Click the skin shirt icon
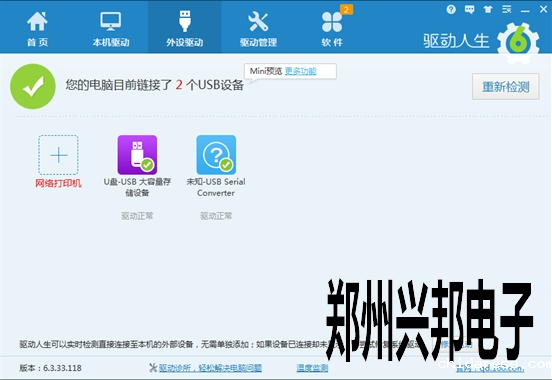This screenshot has height=380, width=552. pyautogui.click(x=488, y=10)
